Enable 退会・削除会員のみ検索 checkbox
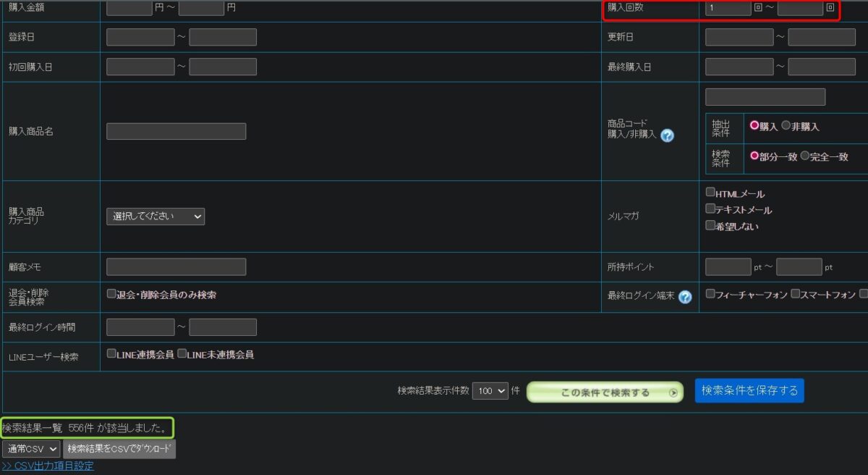Viewport: 868px width, 475px height. [x=111, y=294]
